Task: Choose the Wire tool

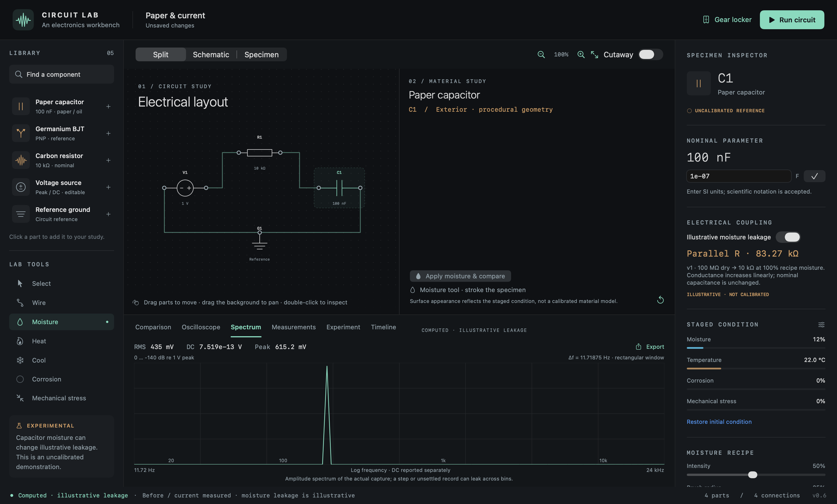Action: point(61,302)
